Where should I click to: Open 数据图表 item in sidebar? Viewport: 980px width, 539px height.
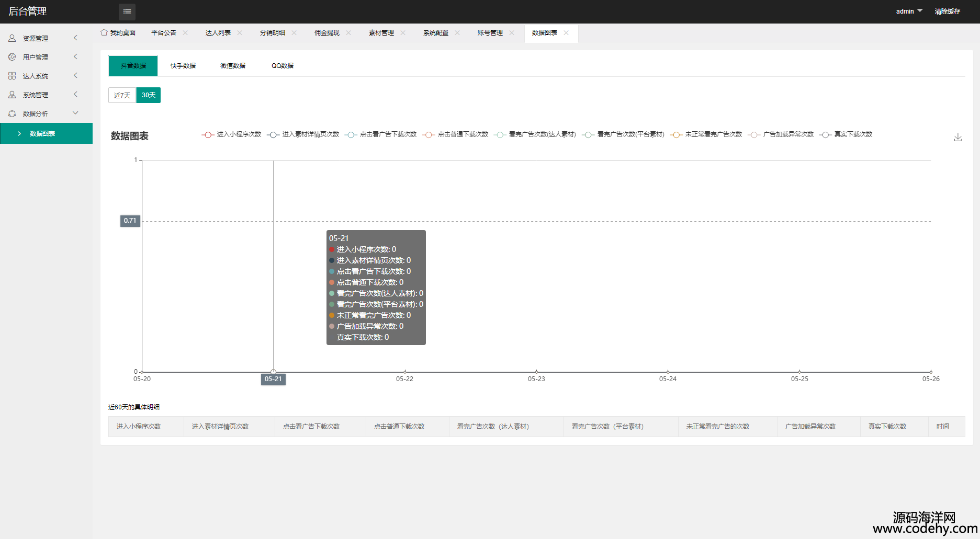pyautogui.click(x=46, y=133)
